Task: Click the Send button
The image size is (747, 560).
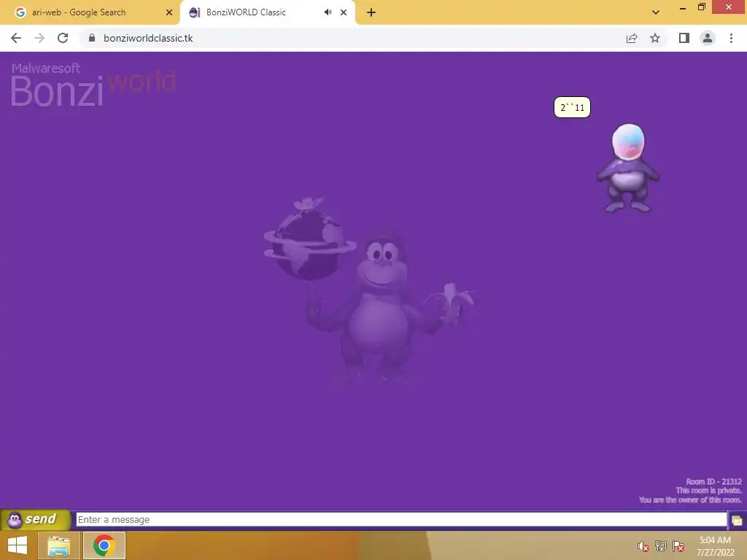Action: (x=36, y=519)
